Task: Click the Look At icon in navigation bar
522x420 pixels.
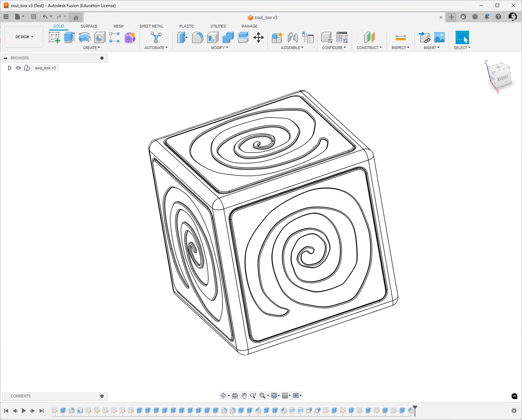Action: [235, 396]
